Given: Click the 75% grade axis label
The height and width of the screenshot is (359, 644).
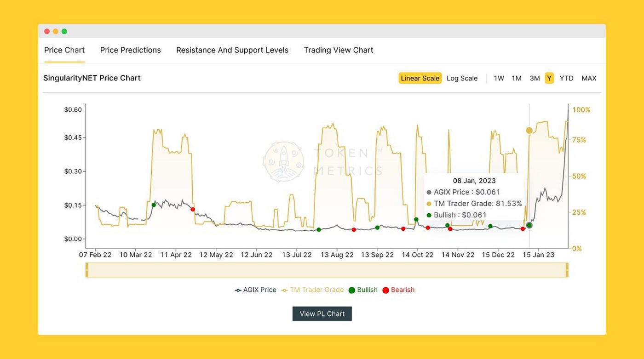Looking at the screenshot, I should tap(580, 140).
